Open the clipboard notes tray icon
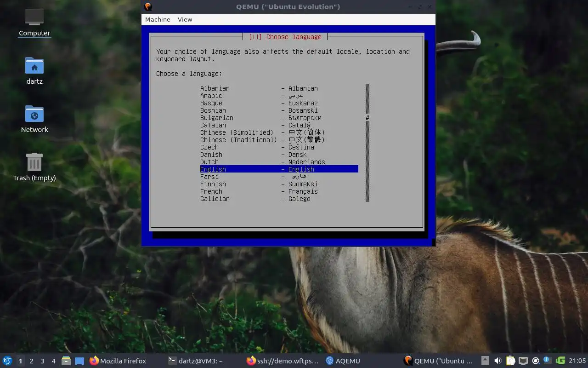The height and width of the screenshot is (368, 588). point(510,361)
